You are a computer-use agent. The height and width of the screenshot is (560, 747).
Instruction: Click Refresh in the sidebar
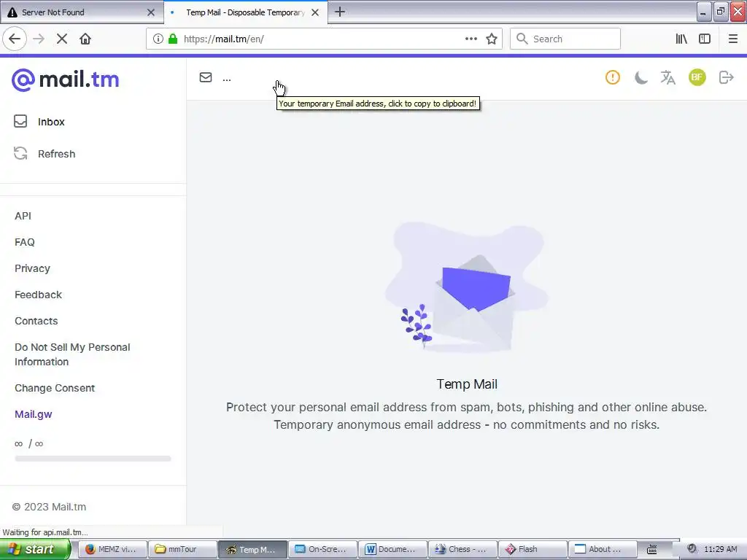(x=56, y=154)
